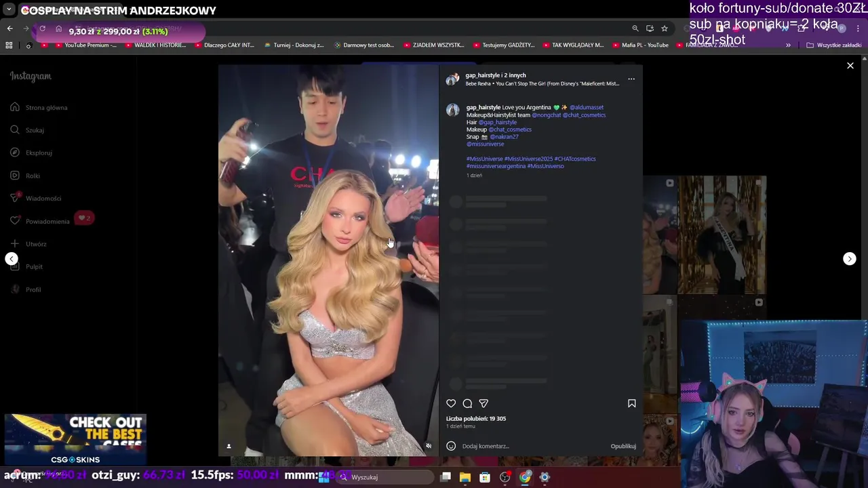Click the Instagram logo
The height and width of the screenshot is (488, 868).
(31, 76)
